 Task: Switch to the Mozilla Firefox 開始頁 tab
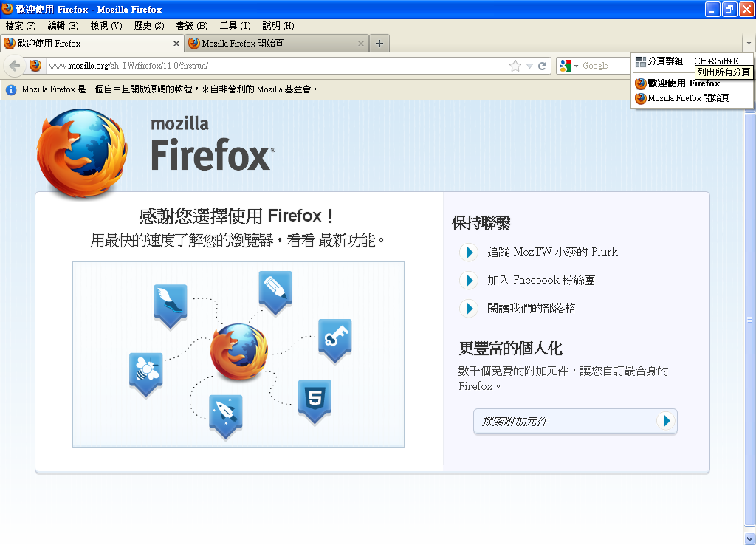278,44
